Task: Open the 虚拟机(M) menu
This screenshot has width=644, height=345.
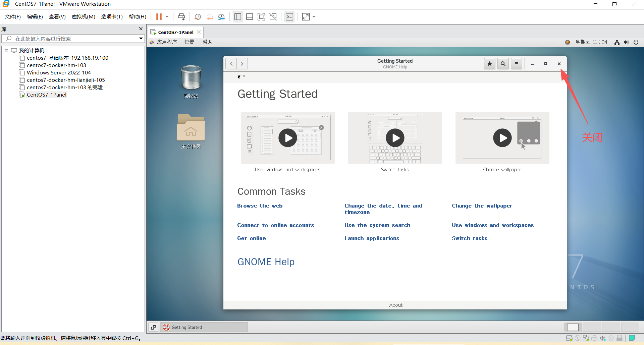Action: (x=84, y=17)
